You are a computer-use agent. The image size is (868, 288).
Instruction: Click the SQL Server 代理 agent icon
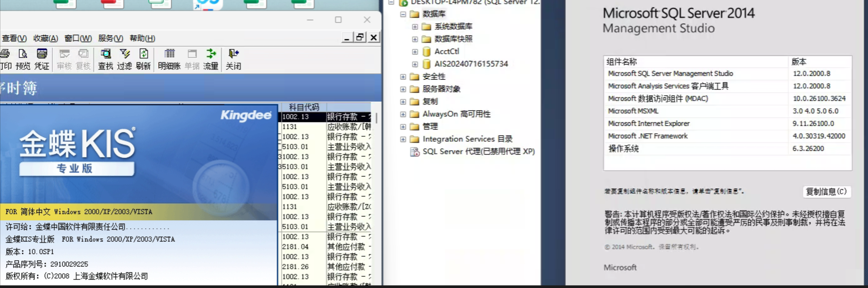pyautogui.click(x=415, y=152)
